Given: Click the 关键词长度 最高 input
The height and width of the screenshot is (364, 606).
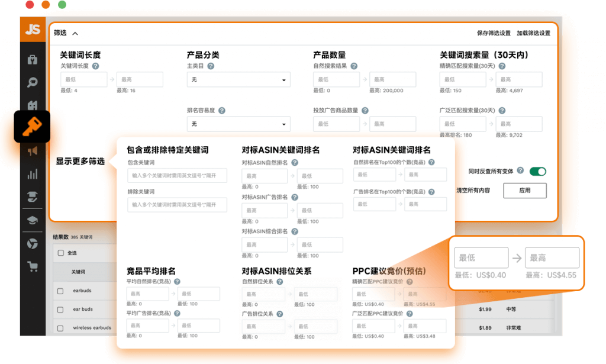Looking at the screenshot, I should pos(140,79).
